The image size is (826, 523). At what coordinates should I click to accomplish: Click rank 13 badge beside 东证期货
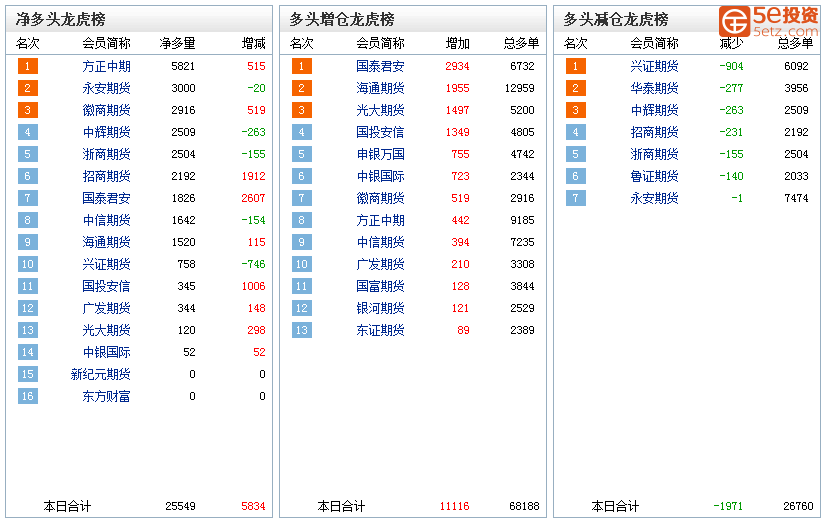coord(301,330)
